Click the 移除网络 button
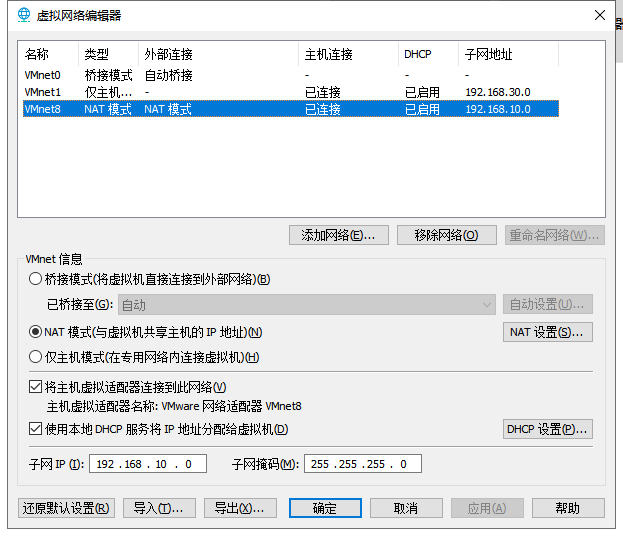 click(x=447, y=235)
